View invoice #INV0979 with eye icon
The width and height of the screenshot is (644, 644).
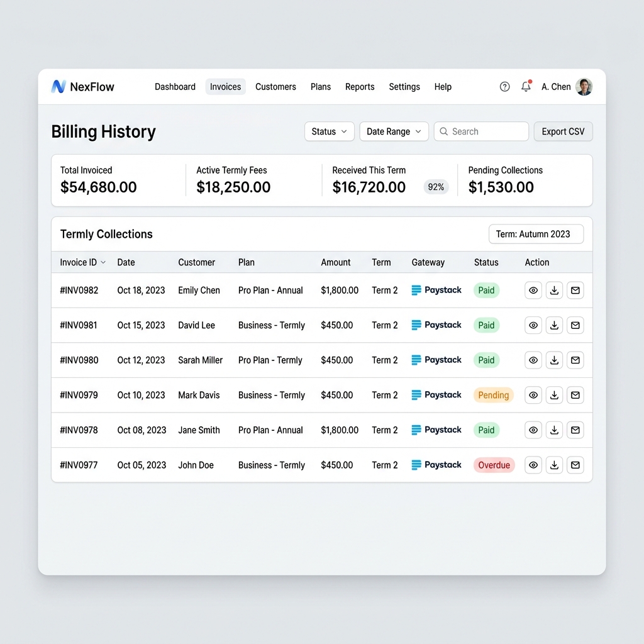click(x=533, y=395)
